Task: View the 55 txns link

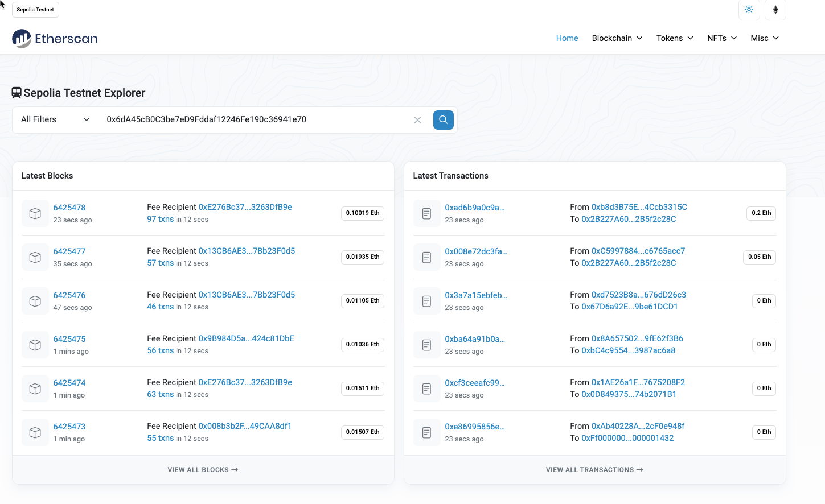Action: tap(161, 438)
